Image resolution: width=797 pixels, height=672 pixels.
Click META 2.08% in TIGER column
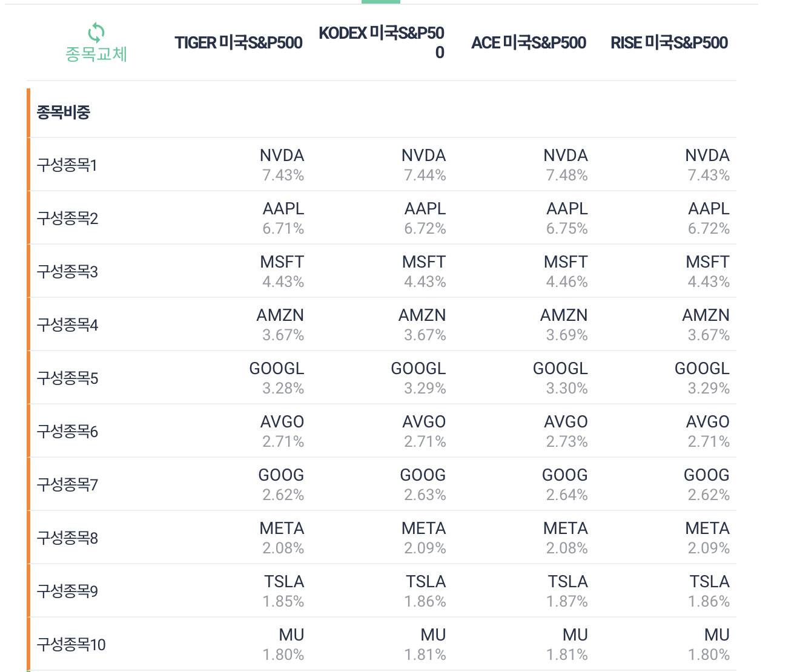282,538
